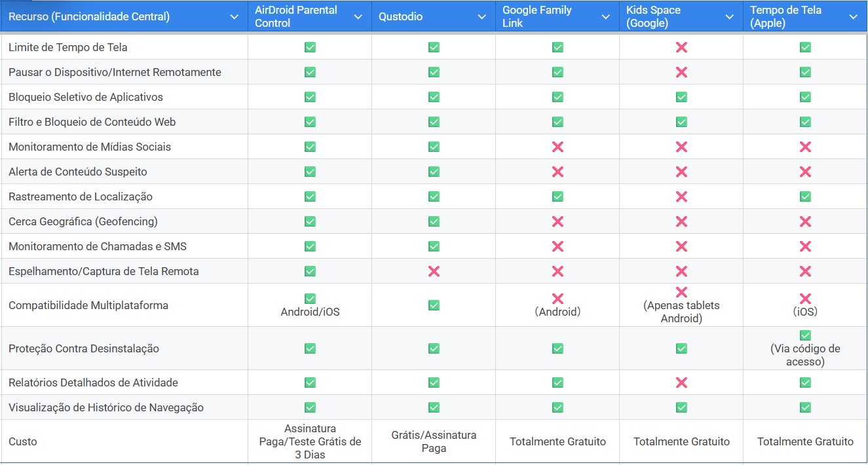Click the red X for Qustodio Espelhamento/Captura de Tela
Viewport: 868px width, 465px height.
tap(432, 271)
